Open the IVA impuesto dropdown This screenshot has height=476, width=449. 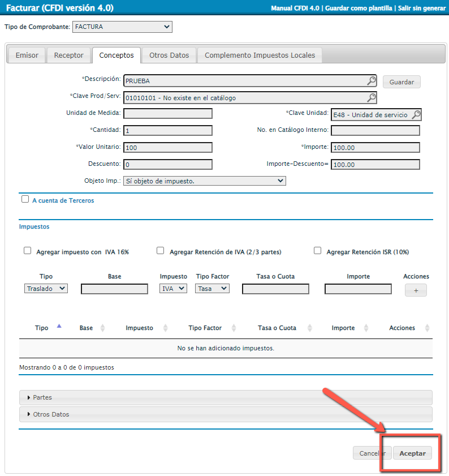[x=173, y=289]
